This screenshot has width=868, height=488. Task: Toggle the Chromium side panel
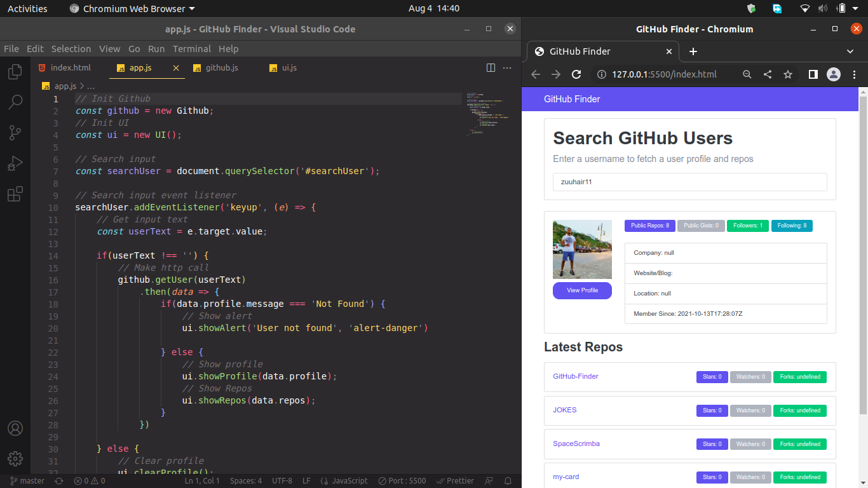pyautogui.click(x=813, y=74)
